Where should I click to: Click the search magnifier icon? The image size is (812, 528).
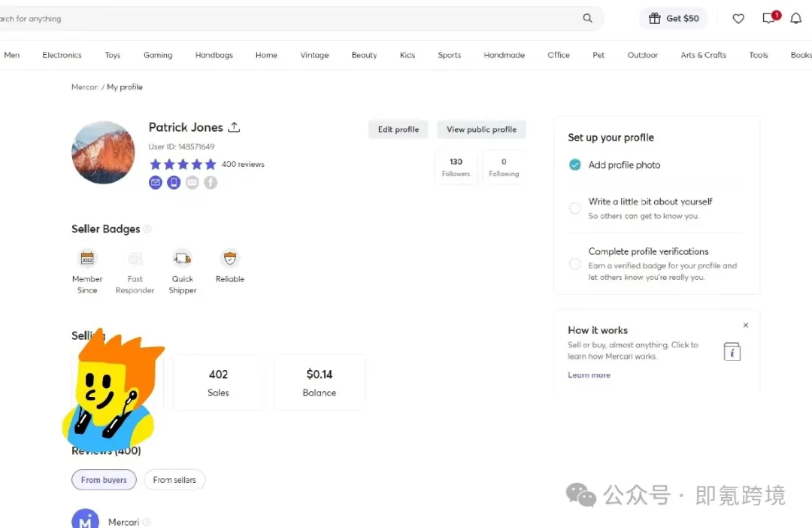(x=587, y=18)
